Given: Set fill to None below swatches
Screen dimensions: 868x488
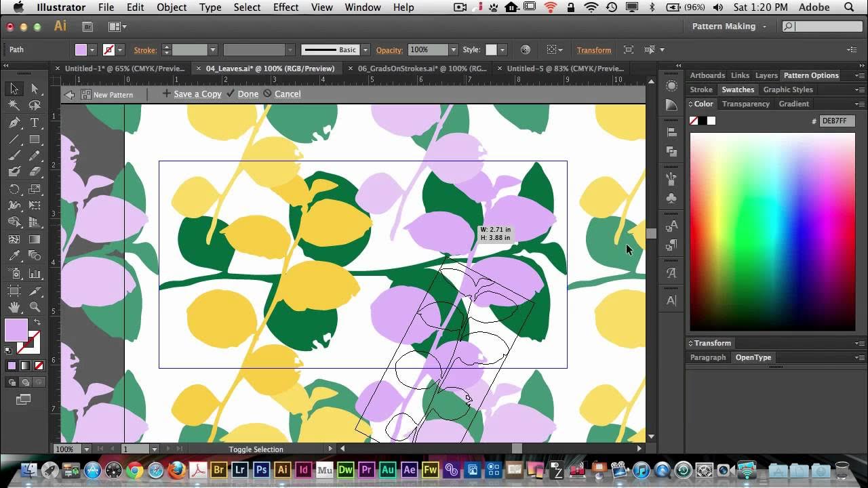Looking at the screenshot, I should (x=39, y=366).
